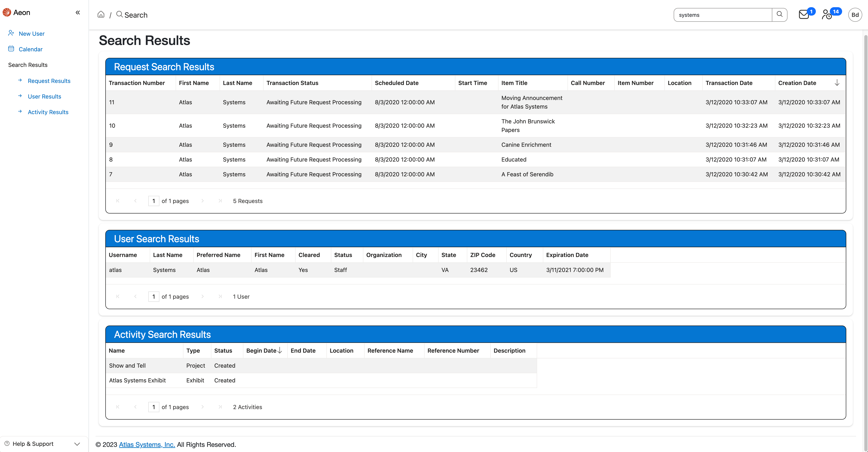Jump to last page of User Search Results
The width and height of the screenshot is (868, 452).
(220, 296)
